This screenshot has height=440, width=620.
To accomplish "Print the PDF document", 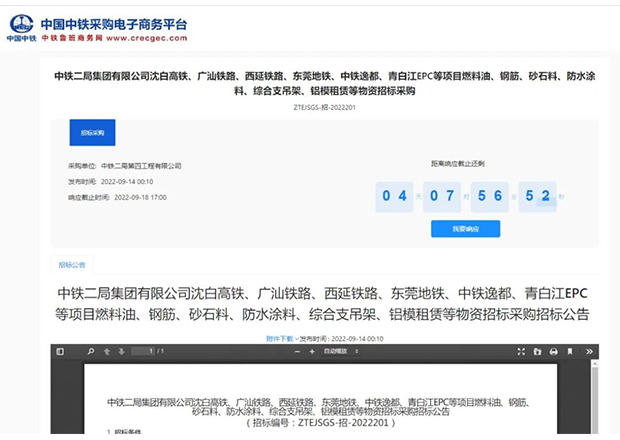I will point(554,351).
